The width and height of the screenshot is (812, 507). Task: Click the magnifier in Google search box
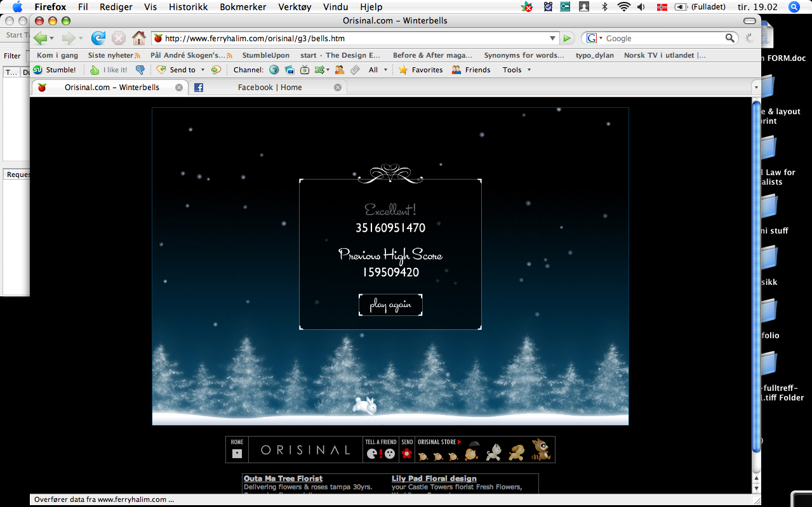[730, 38]
